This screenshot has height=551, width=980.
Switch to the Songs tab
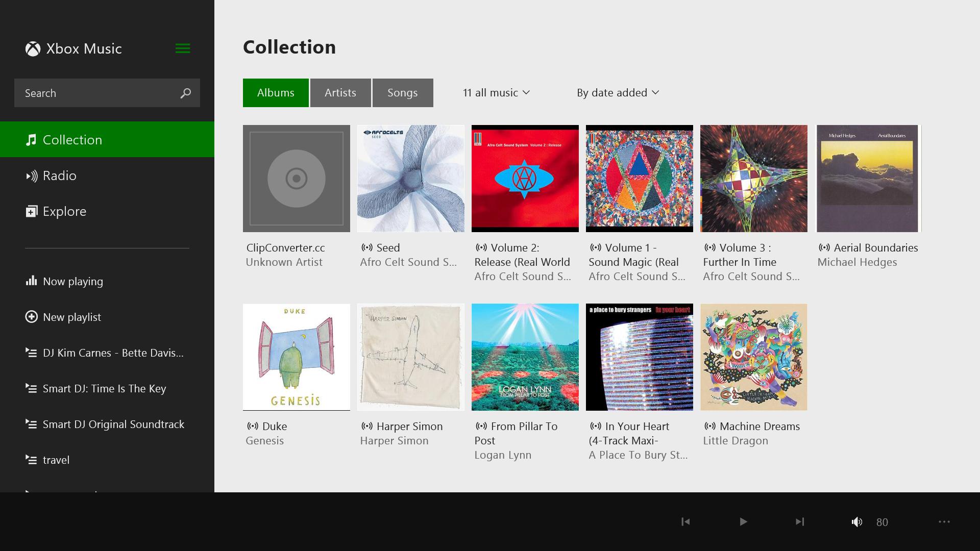click(x=403, y=93)
